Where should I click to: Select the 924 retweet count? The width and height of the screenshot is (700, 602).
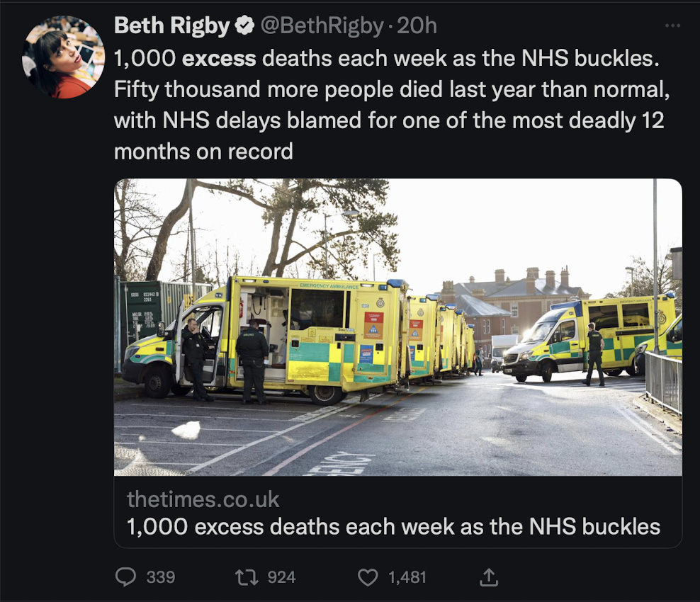[281, 577]
